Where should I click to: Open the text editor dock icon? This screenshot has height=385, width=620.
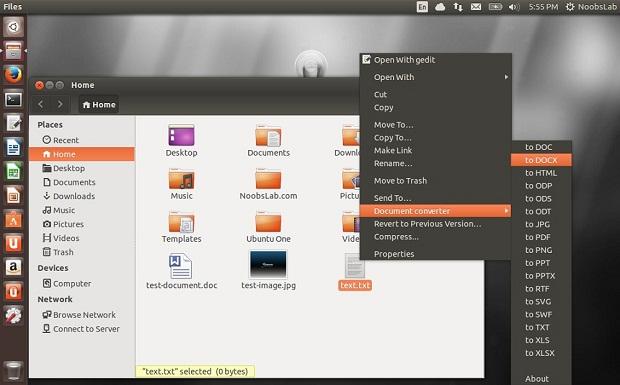(x=13, y=123)
